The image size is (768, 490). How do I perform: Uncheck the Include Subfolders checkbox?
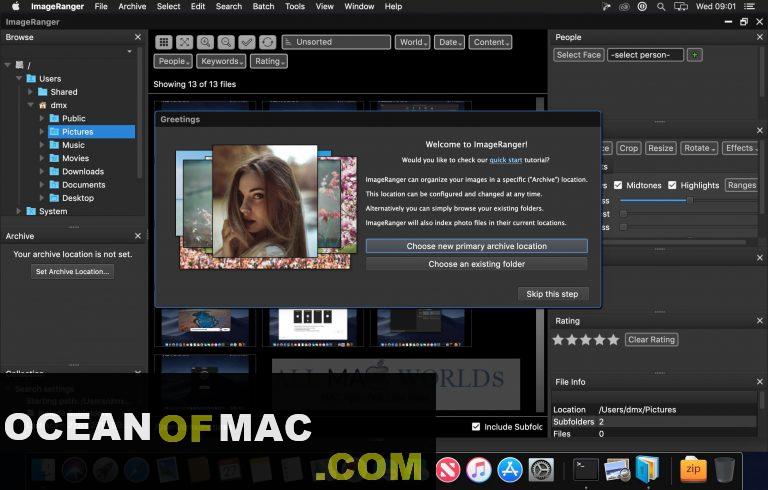(x=476, y=426)
